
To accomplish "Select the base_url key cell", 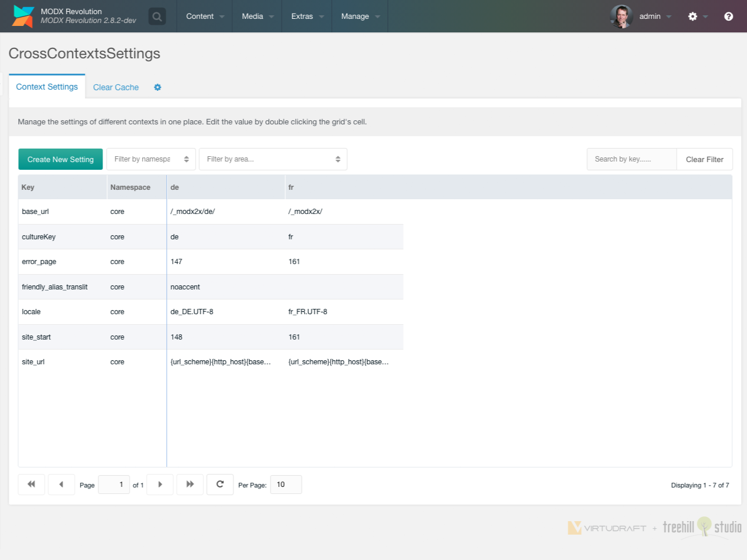I will 62,212.
